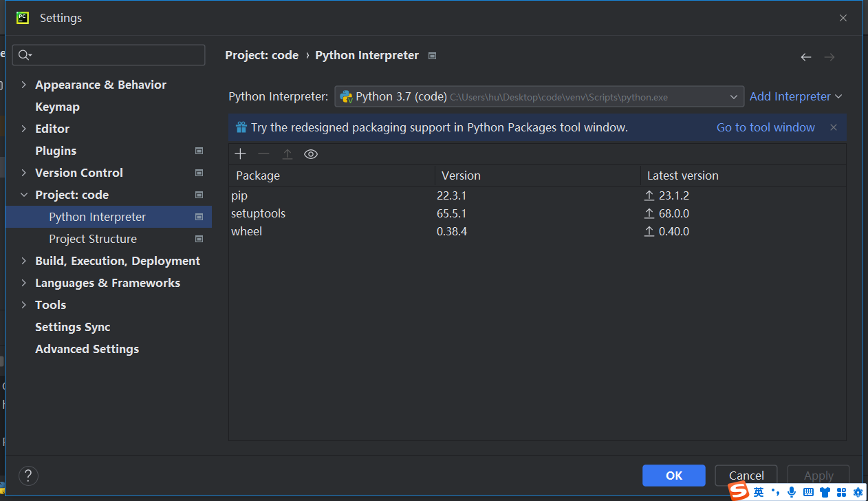Select Settings Sync in settings tree
This screenshot has height=501, width=868.
point(72,327)
